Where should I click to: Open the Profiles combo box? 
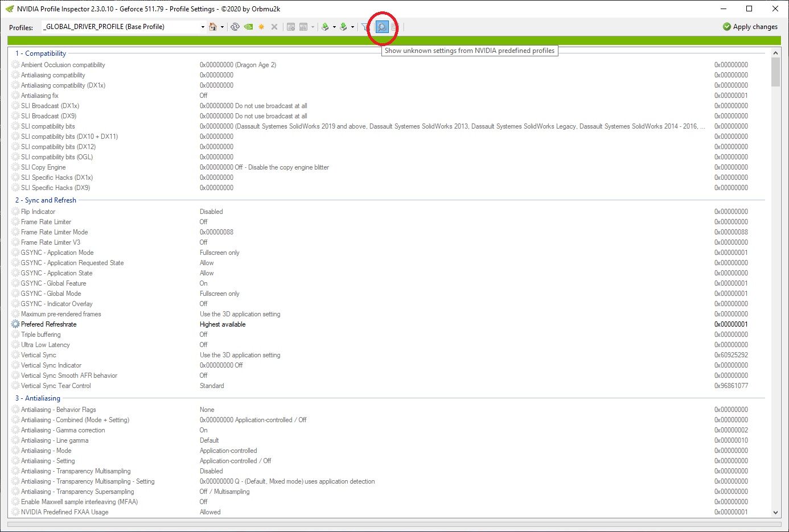[124, 27]
